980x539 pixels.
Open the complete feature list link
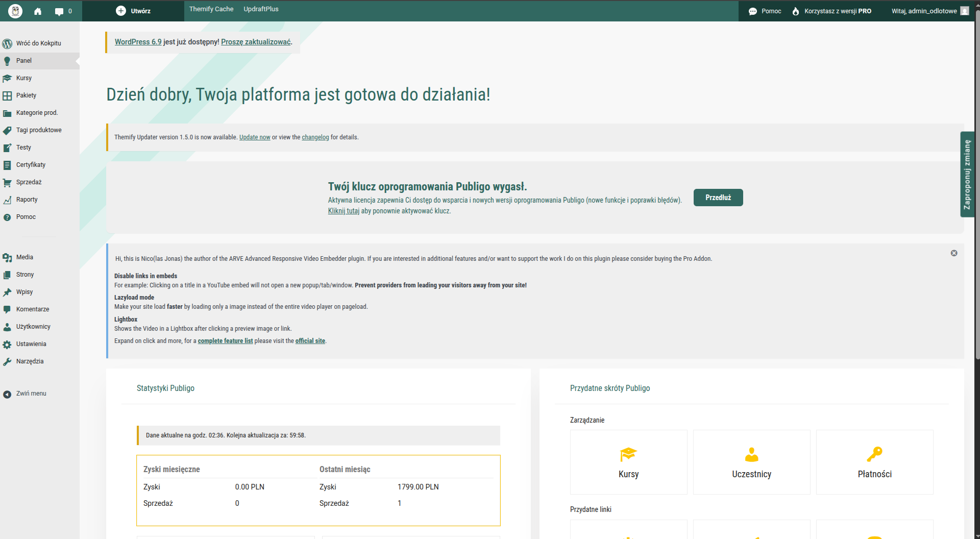pos(225,341)
